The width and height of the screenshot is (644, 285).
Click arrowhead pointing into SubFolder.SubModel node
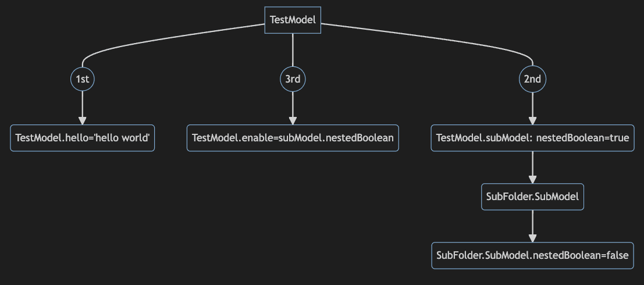click(x=532, y=179)
